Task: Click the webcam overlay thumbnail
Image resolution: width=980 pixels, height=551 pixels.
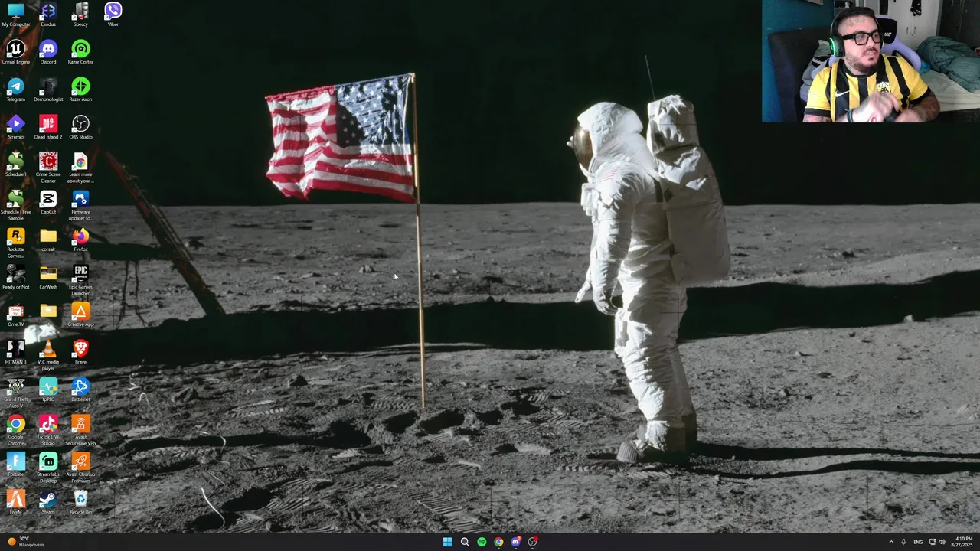Action: (x=871, y=61)
